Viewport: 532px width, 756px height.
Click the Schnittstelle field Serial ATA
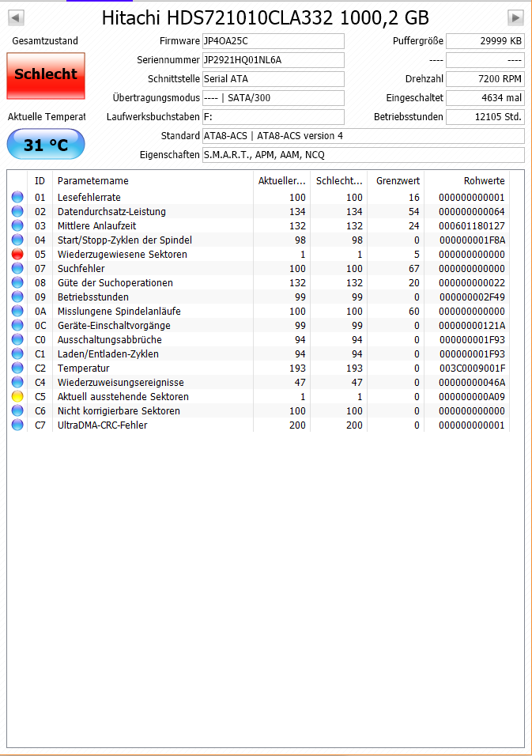(274, 78)
